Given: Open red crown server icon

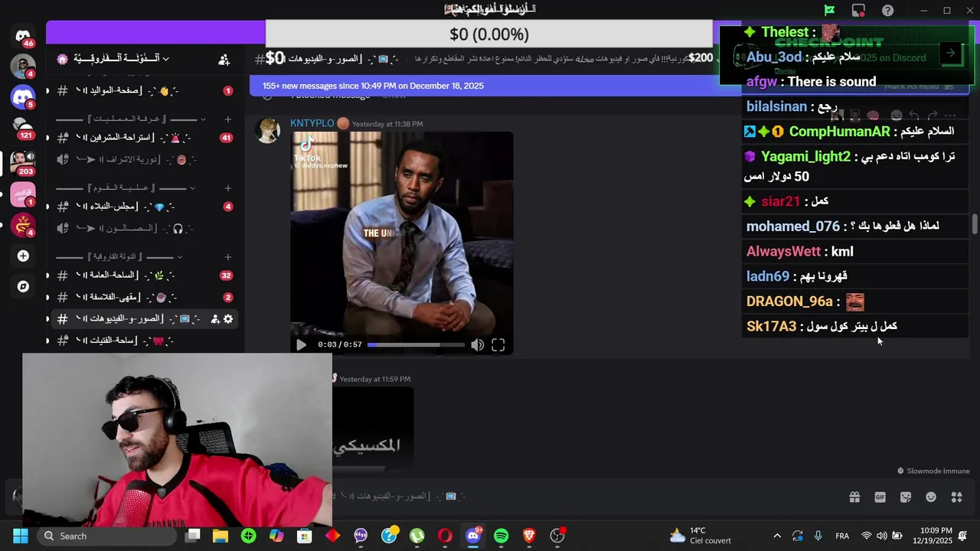Looking at the screenshot, I should [x=23, y=225].
